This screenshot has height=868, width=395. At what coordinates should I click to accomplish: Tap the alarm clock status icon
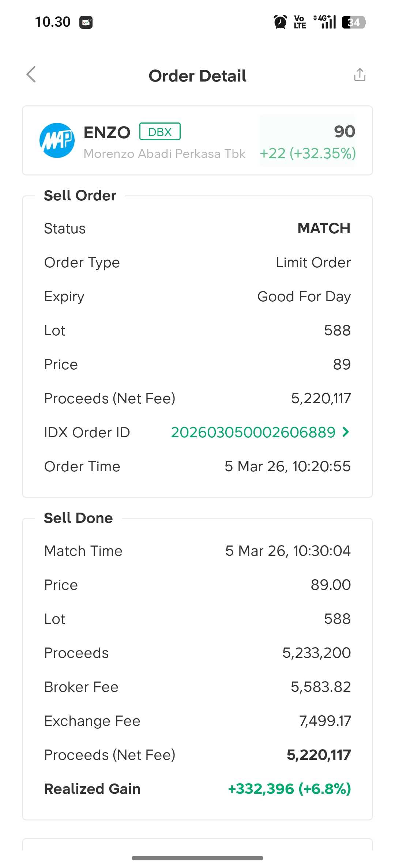point(281,22)
